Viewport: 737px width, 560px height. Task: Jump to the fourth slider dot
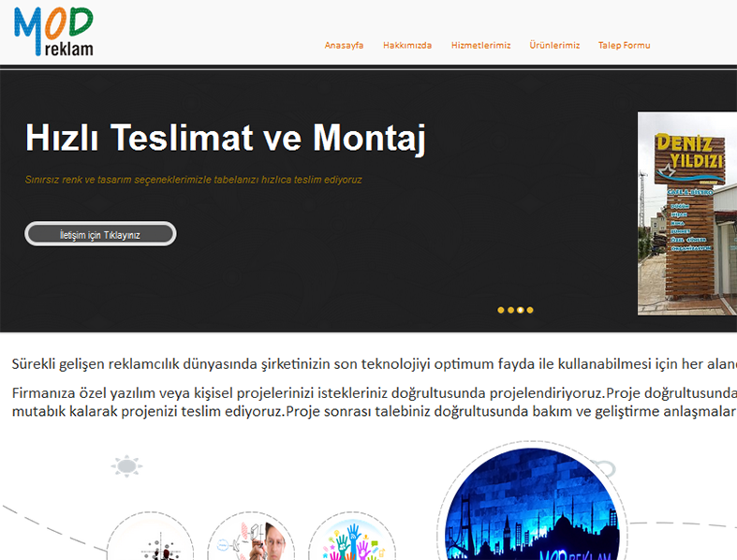[530, 310]
